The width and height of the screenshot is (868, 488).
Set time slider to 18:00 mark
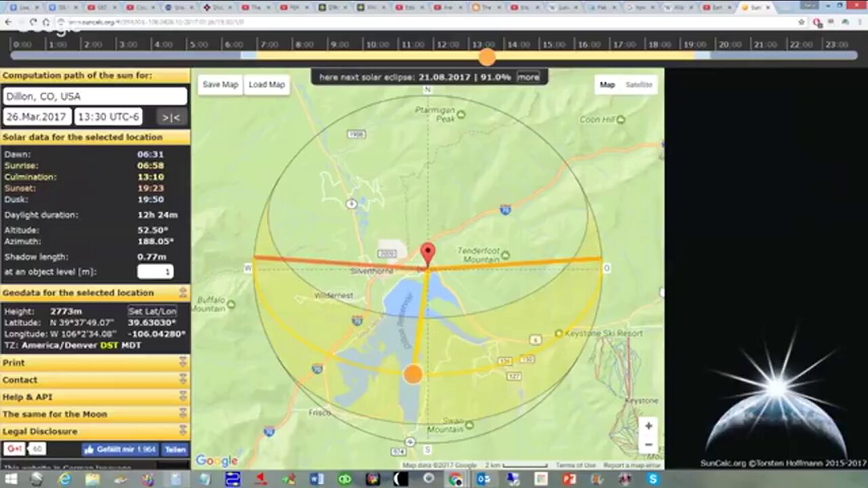pyautogui.click(x=659, y=45)
